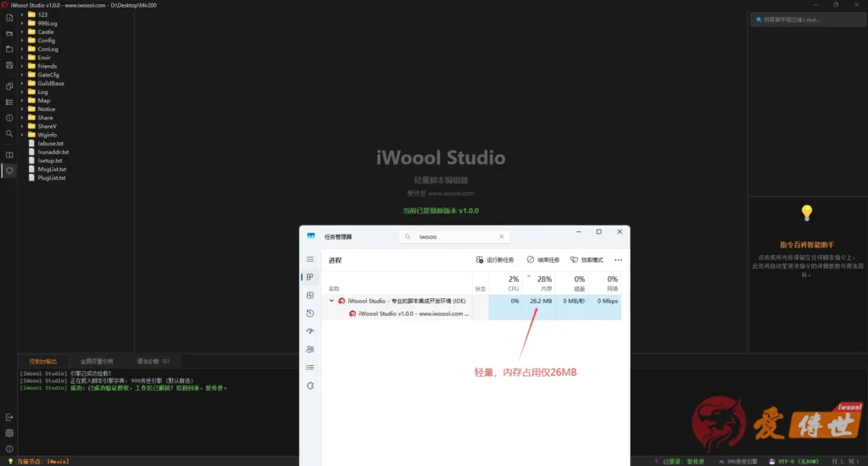Expand the Wginfo folder arrow

click(22, 135)
